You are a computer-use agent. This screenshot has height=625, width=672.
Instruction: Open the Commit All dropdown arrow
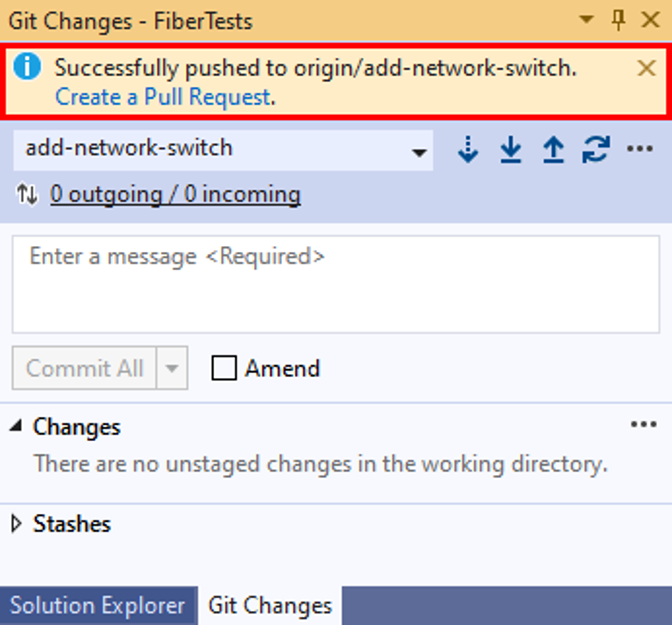click(x=172, y=369)
